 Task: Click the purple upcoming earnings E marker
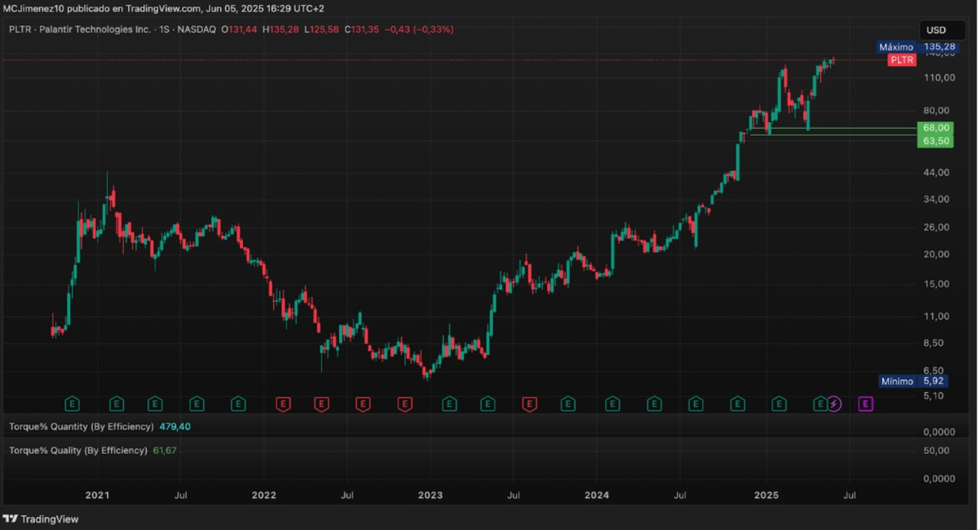[x=866, y=405]
